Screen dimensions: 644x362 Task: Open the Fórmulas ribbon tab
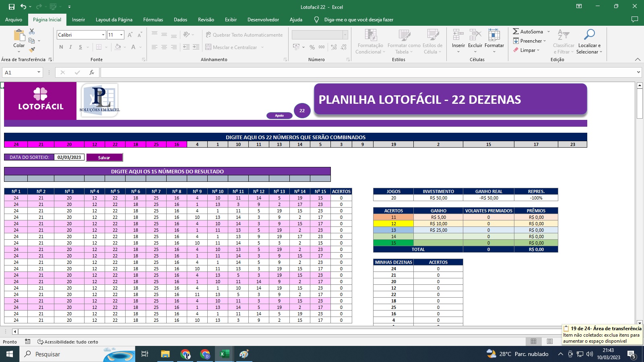click(153, 20)
